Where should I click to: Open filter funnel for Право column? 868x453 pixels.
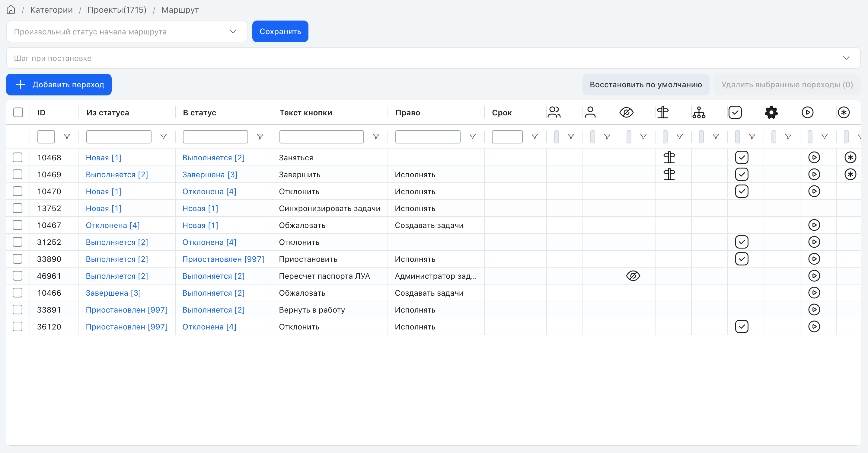473,137
